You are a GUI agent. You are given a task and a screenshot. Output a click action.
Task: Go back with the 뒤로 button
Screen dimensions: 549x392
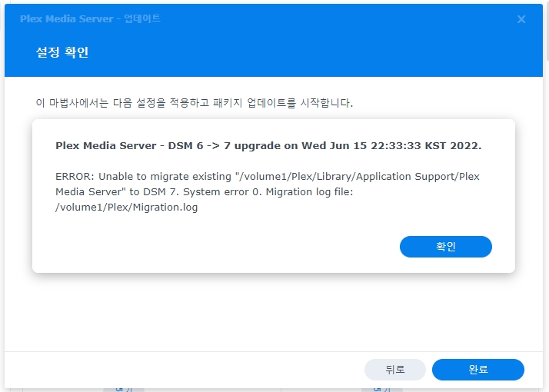click(395, 369)
